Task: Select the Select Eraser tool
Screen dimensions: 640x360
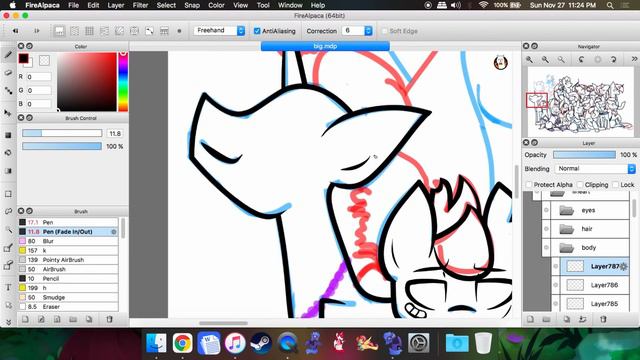Action: tap(8, 265)
